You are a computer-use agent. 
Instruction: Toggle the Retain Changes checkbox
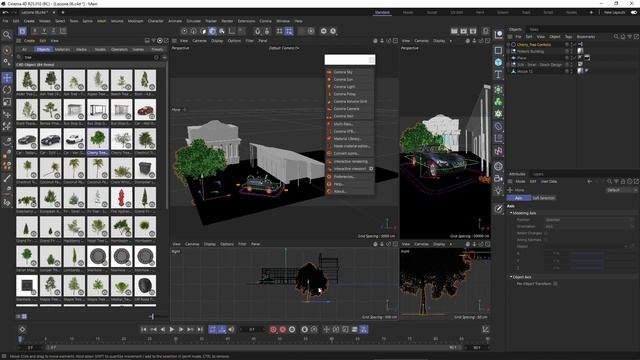click(x=547, y=233)
